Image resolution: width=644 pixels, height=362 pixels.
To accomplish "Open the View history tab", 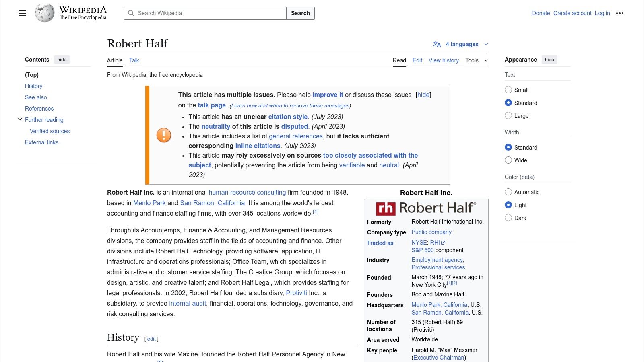I will pos(444,60).
